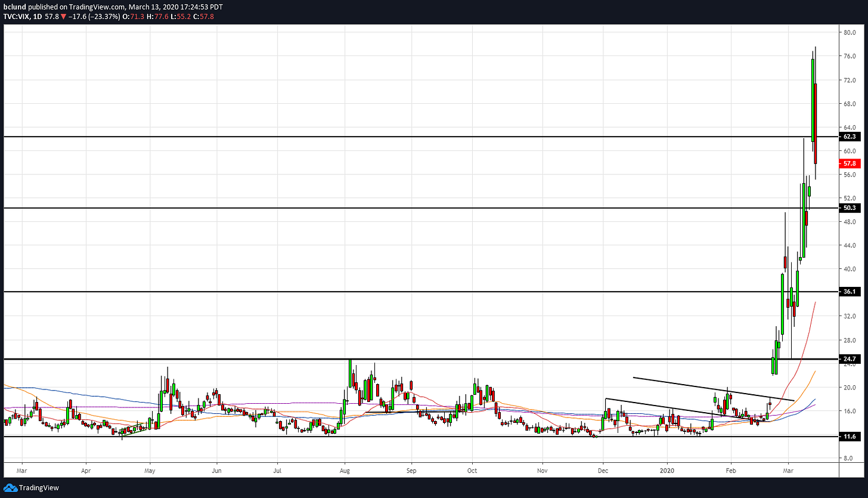Click the 68.0 price axis label
The image size is (868, 498).
pos(850,104)
